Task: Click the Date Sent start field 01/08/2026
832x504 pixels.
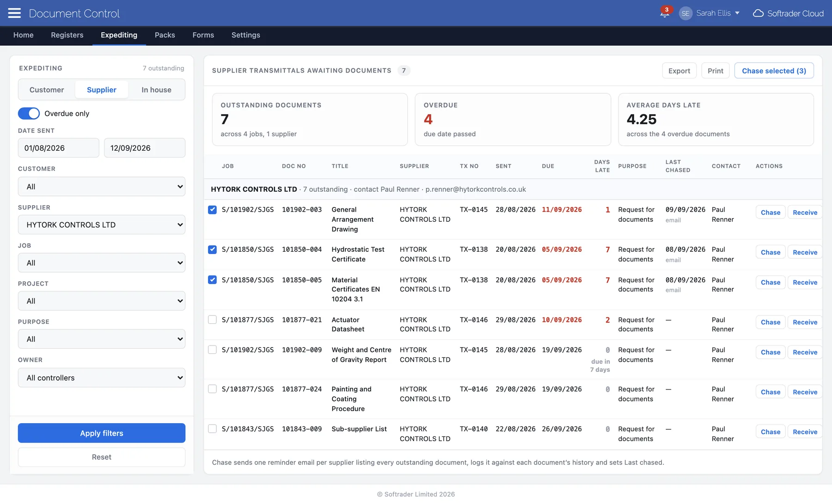Action: [59, 148]
